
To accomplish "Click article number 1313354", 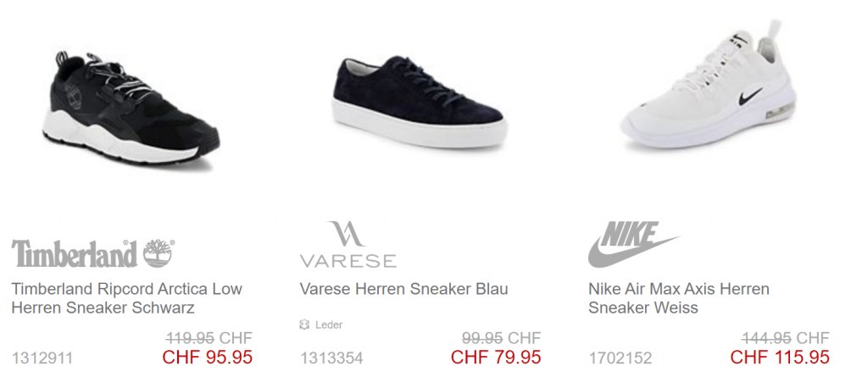I will point(331,358).
